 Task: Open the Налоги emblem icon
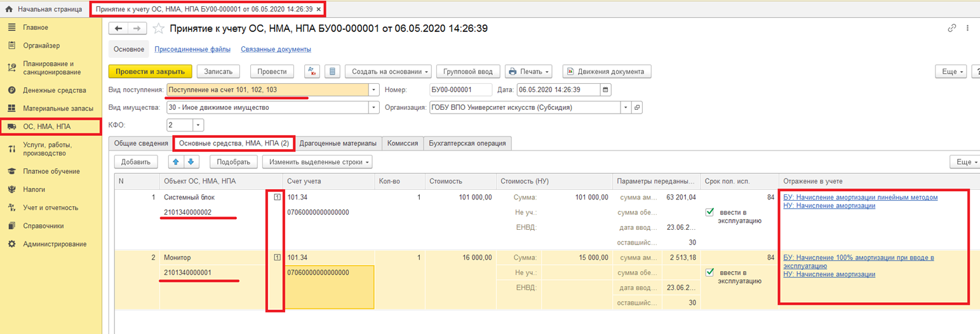pos(11,189)
